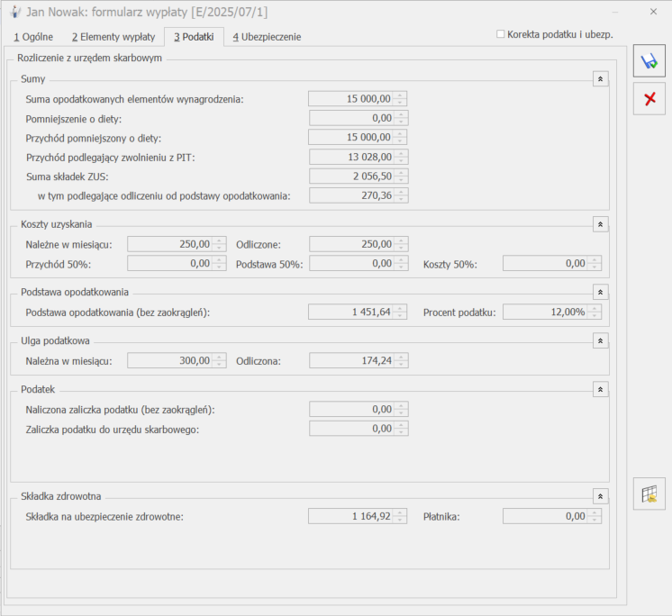The image size is (672, 616).
Task: Click stepper arrows of Koszty 50%
Action: (x=595, y=264)
